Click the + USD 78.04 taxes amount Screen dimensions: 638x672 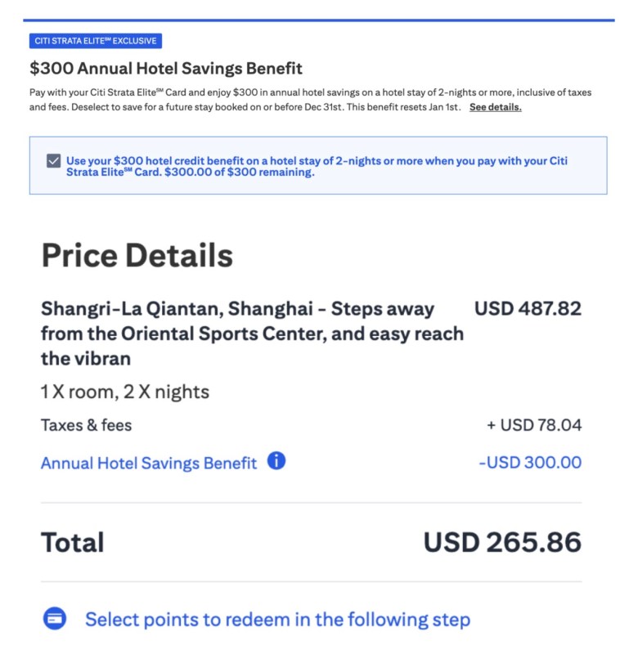(x=534, y=425)
